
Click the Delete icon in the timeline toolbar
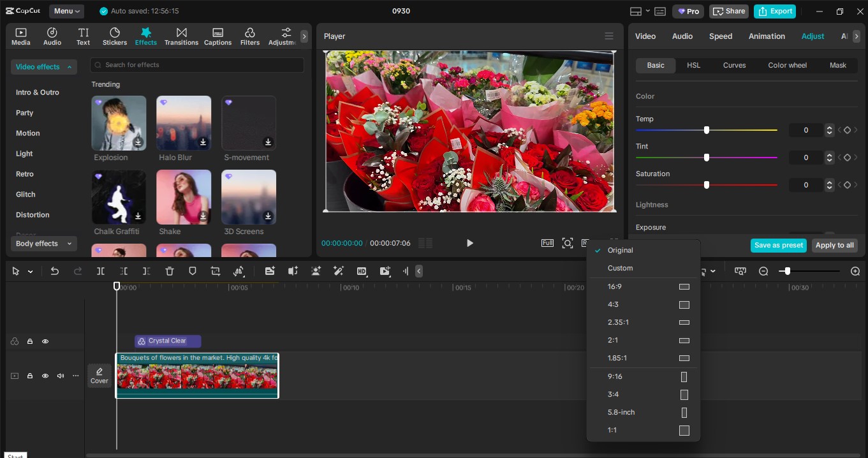click(169, 271)
